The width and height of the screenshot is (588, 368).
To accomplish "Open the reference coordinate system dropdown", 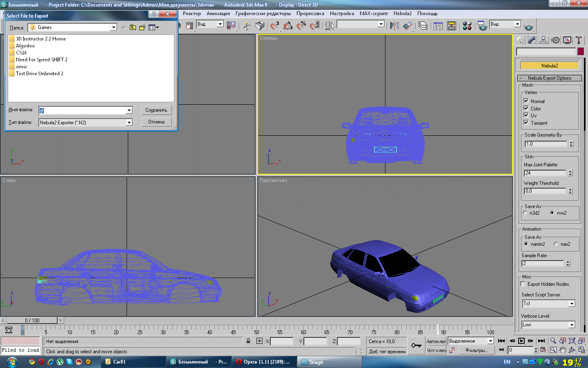I will [220, 24].
